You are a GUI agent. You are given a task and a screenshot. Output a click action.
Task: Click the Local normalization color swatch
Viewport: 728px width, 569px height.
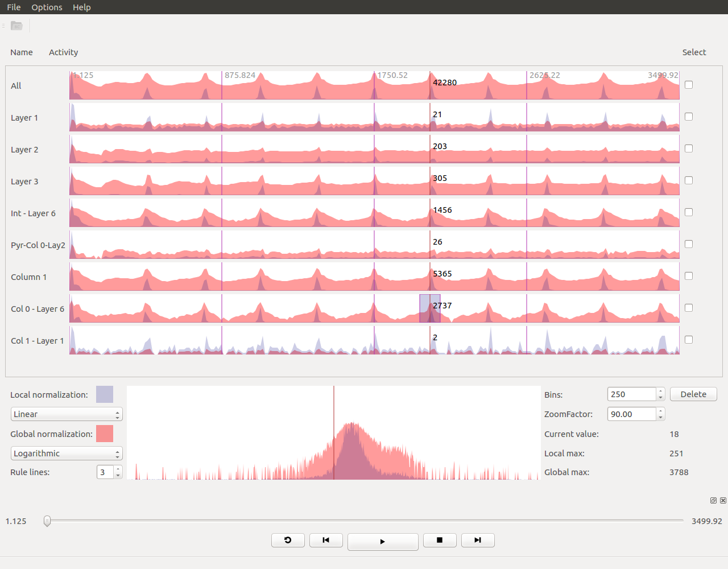click(x=105, y=394)
